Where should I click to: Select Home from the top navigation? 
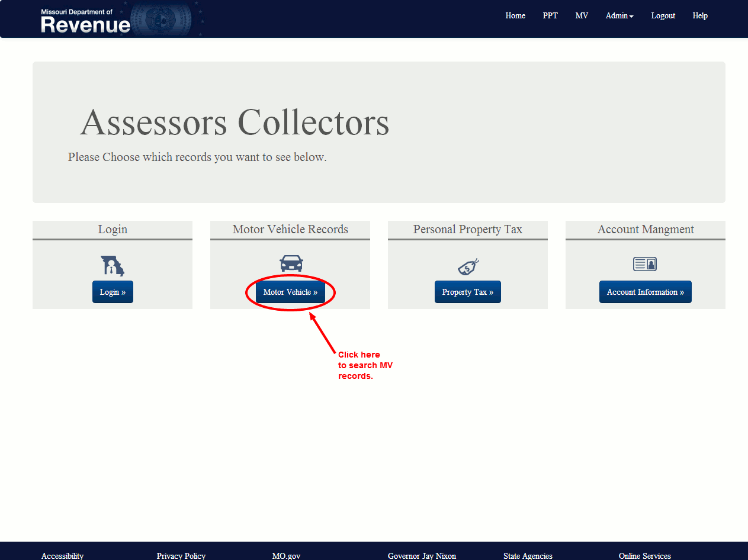pyautogui.click(x=515, y=15)
